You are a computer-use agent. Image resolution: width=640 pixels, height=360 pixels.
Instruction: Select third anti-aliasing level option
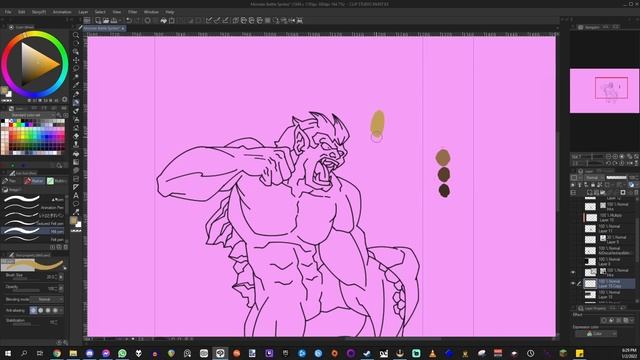(x=48, y=310)
